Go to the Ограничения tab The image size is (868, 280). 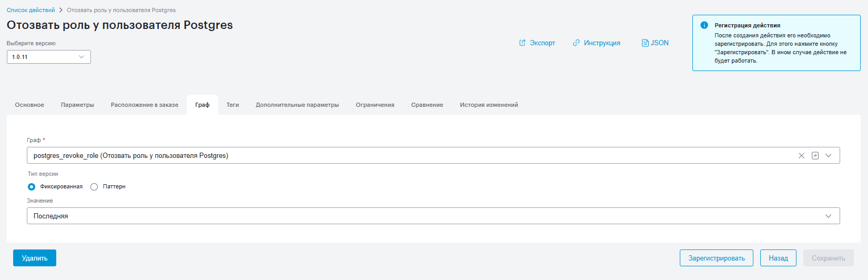click(x=375, y=105)
